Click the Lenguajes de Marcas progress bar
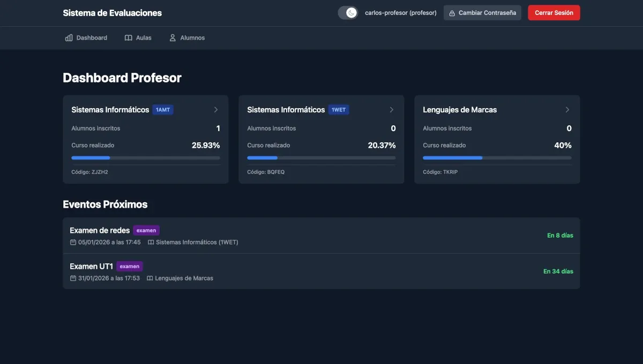Viewport: 643px width, 364px height. [x=497, y=157]
